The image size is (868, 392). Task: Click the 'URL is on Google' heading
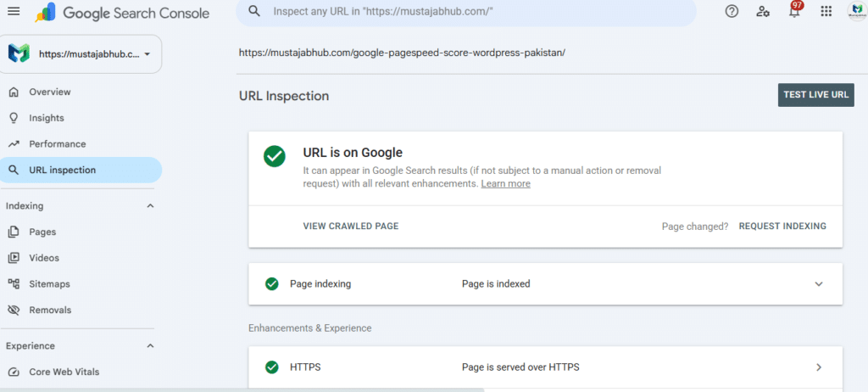pyautogui.click(x=353, y=153)
